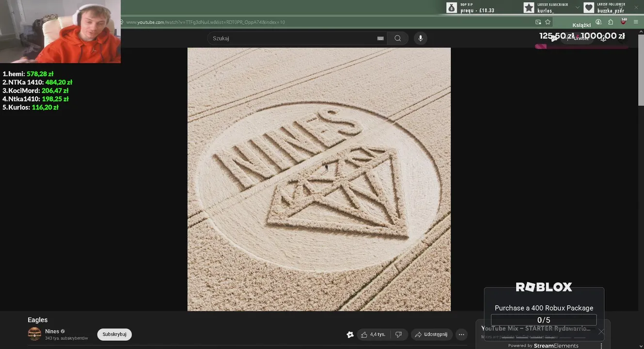The width and height of the screenshot is (644, 349).
Task: Click the 343 tys. subskrybentów text
Action: pos(66,338)
